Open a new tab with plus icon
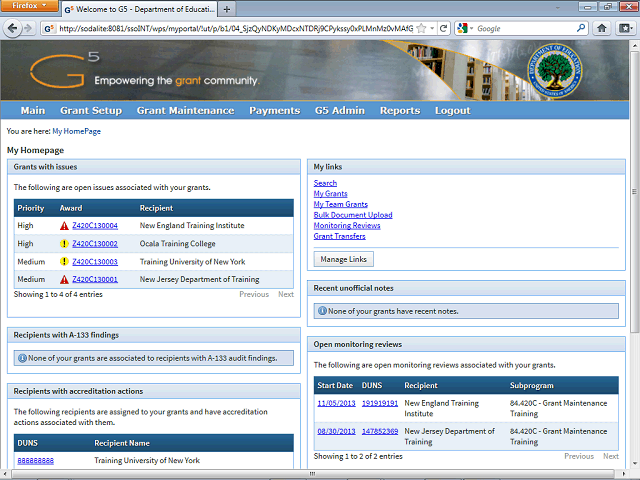This screenshot has width=640, height=480. click(x=227, y=9)
